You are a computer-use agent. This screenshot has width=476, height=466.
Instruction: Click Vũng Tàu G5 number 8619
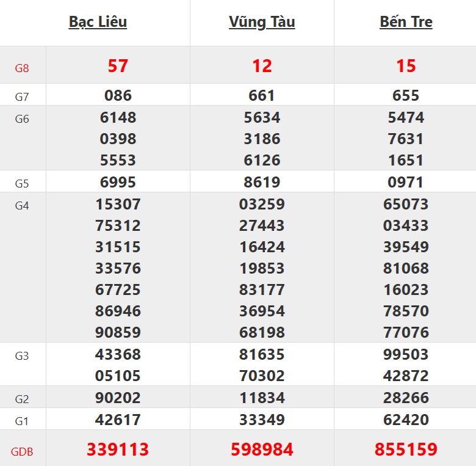click(x=262, y=182)
